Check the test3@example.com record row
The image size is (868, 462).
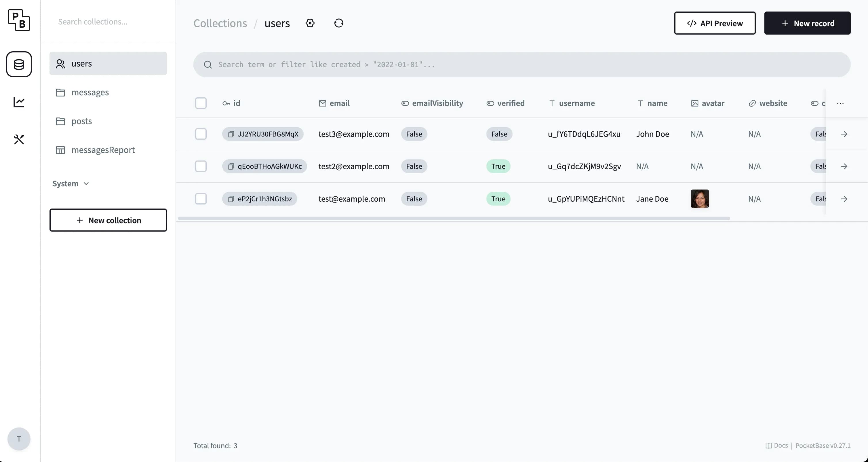pyautogui.click(x=201, y=134)
